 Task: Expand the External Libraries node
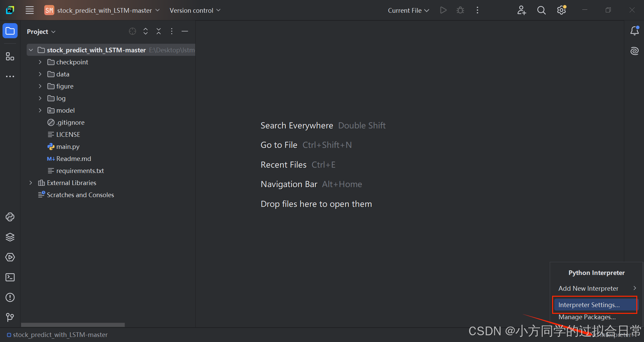(x=31, y=183)
